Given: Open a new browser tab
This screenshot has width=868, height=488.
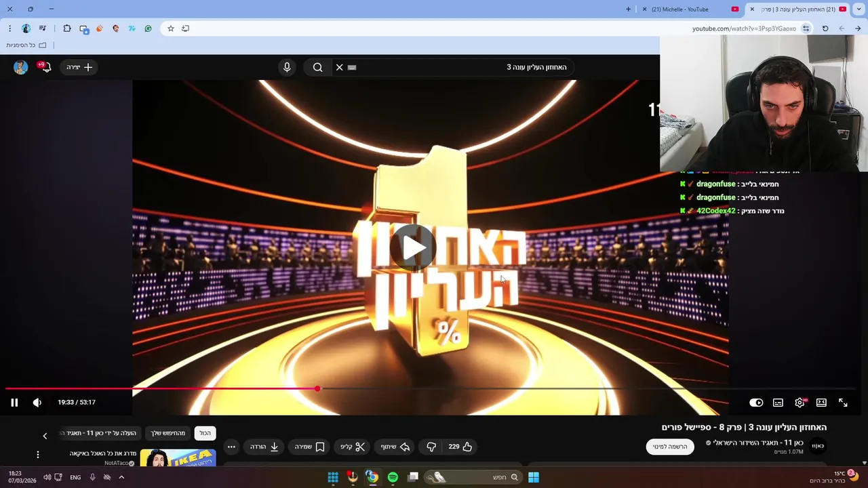Looking at the screenshot, I should [x=628, y=9].
